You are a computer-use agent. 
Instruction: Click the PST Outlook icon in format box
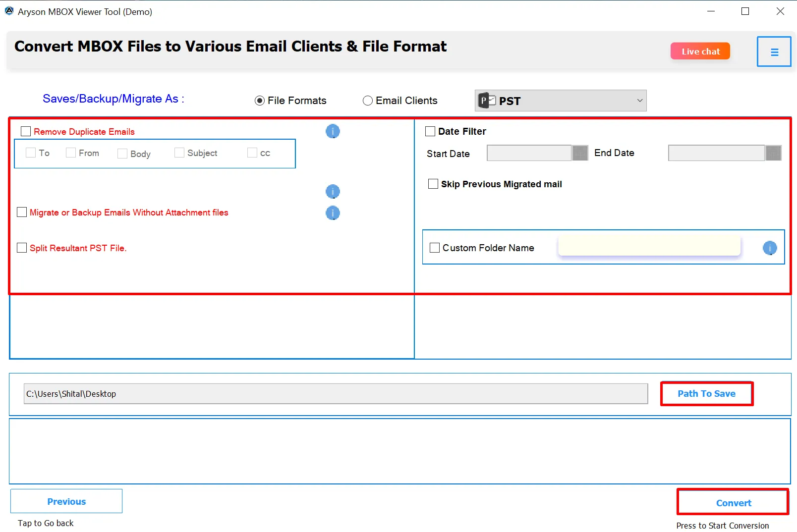(487, 101)
